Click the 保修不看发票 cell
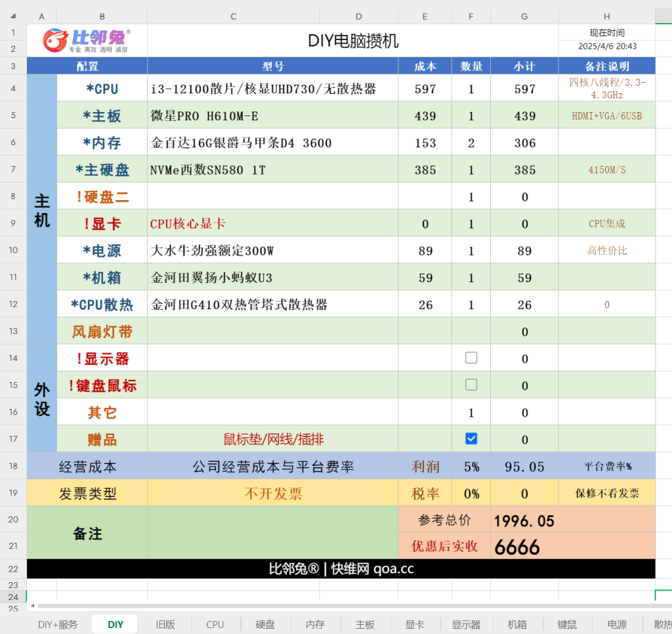Viewport: 672px width, 634px height. coord(607,494)
